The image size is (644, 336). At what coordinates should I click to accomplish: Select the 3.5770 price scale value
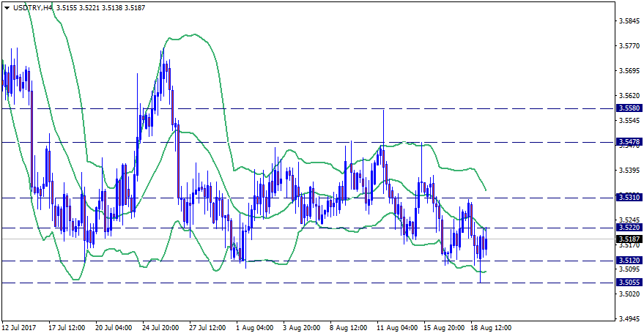tap(628, 46)
